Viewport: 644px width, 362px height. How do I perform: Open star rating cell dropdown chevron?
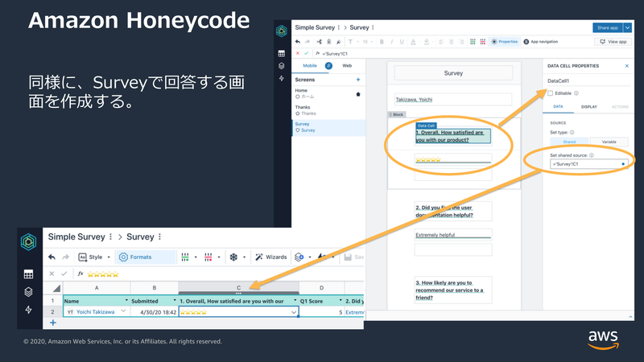(294, 312)
